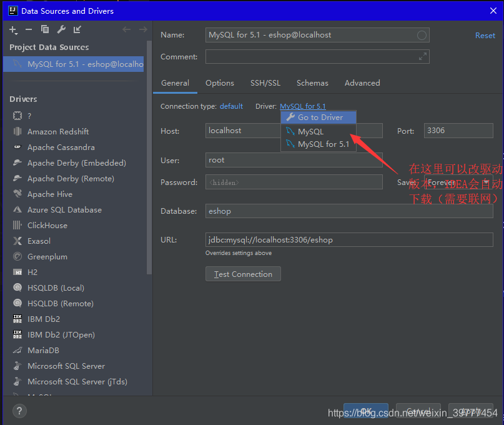Open the SSH/SSL tab
The height and width of the screenshot is (425, 504).
click(265, 83)
